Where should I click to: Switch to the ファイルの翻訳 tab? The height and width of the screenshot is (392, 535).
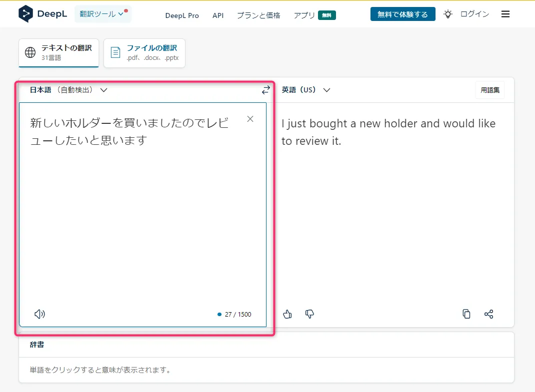[x=144, y=52]
